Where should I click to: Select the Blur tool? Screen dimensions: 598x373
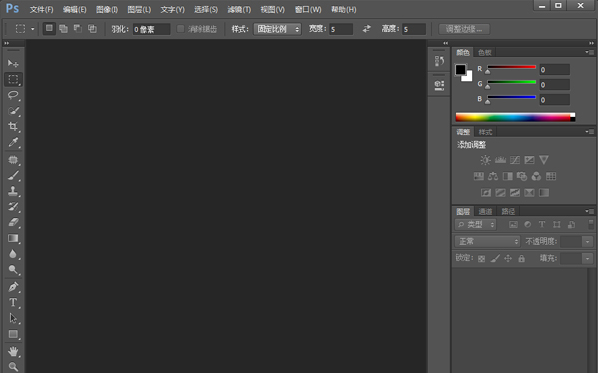(13, 254)
